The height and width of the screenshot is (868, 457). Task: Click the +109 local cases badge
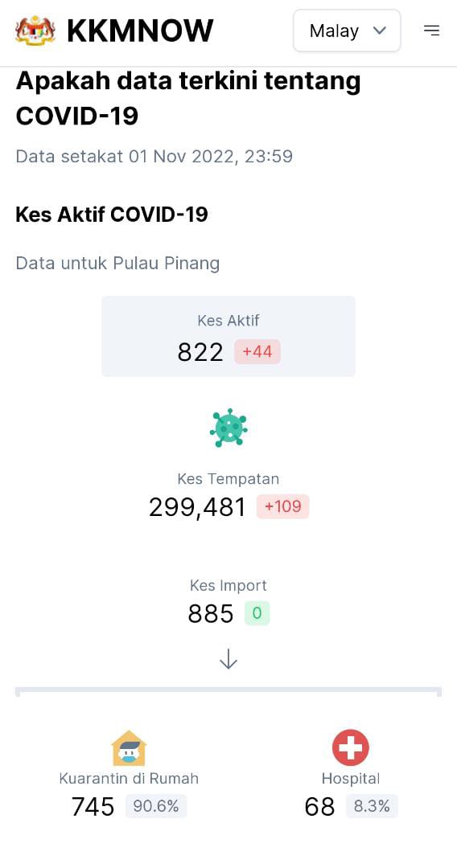pos(282,506)
